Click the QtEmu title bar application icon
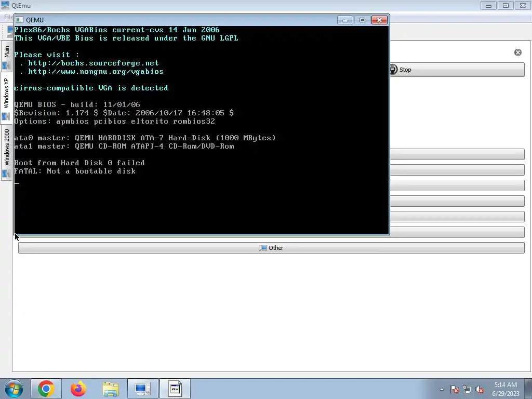The height and width of the screenshot is (399, 532). (x=5, y=5)
